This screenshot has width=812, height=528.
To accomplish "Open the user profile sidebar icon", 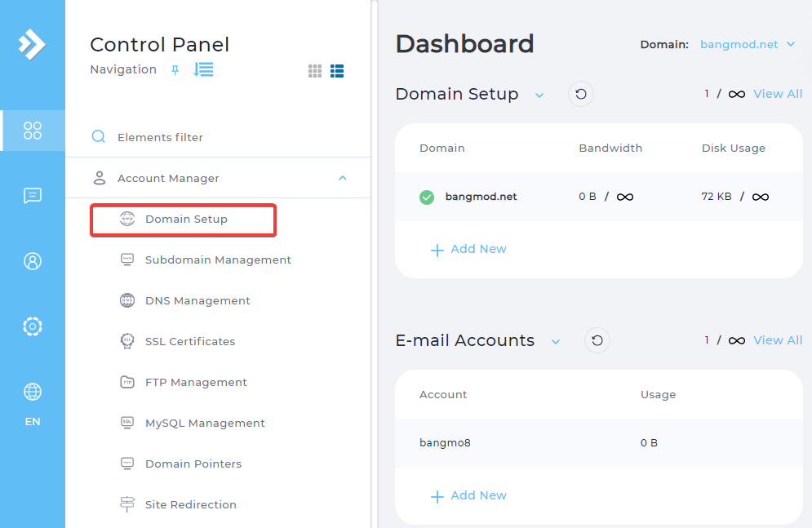I will pyautogui.click(x=33, y=261).
